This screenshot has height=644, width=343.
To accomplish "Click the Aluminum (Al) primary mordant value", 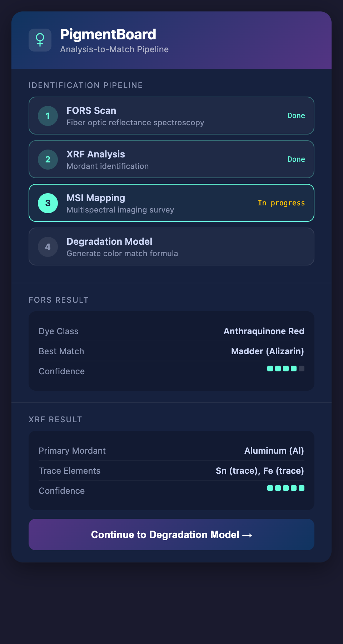I will click(274, 451).
